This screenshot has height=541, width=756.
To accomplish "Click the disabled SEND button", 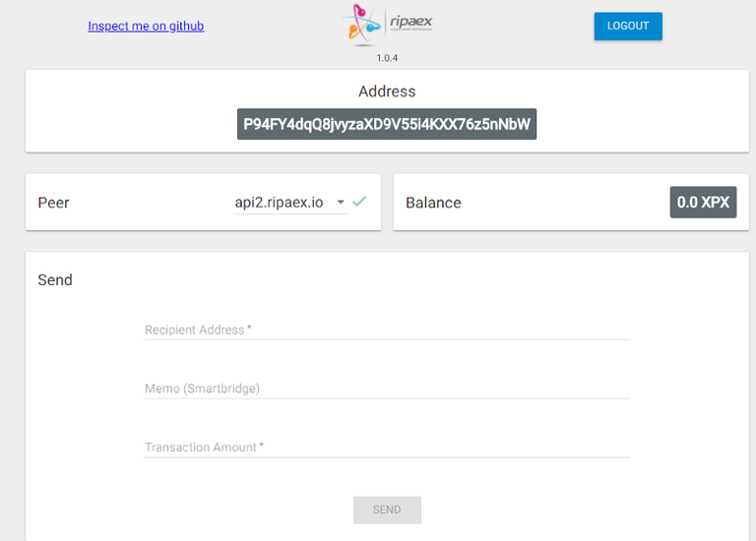I will click(x=387, y=510).
